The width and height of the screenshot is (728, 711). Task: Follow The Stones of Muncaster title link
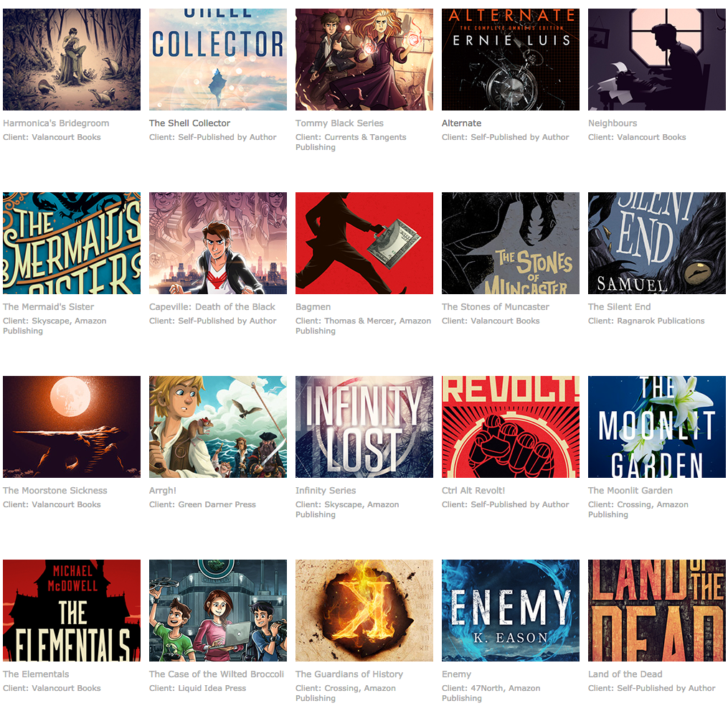point(496,306)
